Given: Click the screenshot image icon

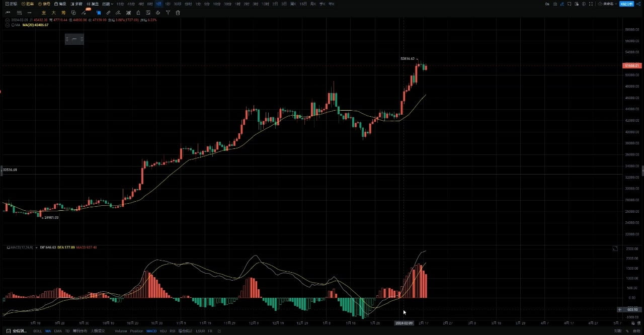Looking at the screenshot, I should (577, 4).
